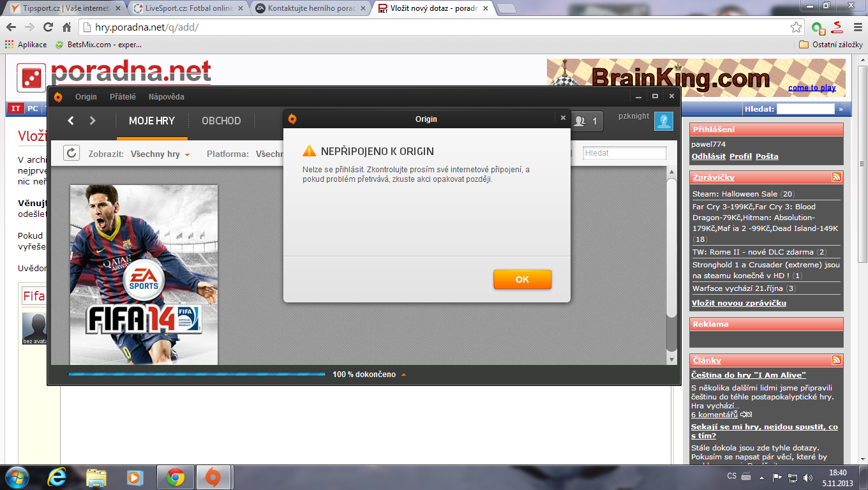Expand the Všechny hry display dropdown
This screenshot has width=868, height=490.
click(x=160, y=154)
